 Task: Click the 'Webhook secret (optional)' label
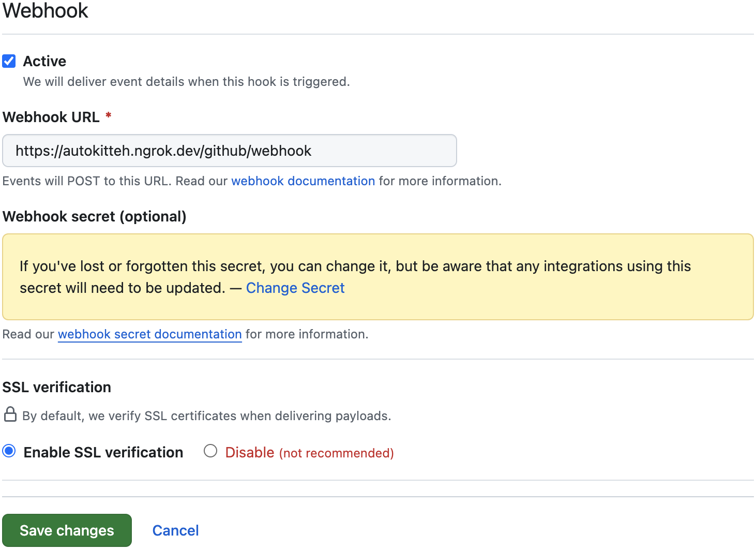(95, 216)
